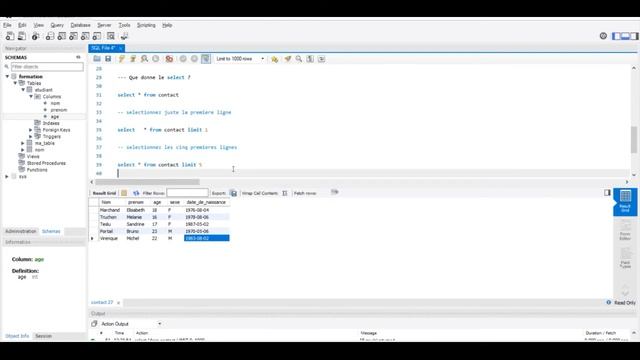Screen dimensions: 640x360
Task: Open the Limit to 1000 rows dropdown
Action: click(240, 59)
